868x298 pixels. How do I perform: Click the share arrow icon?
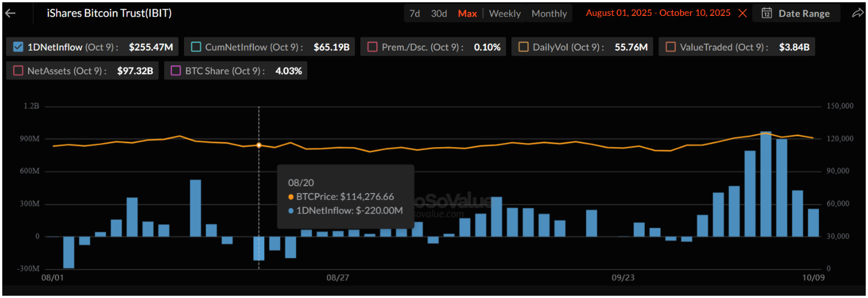[x=857, y=13]
